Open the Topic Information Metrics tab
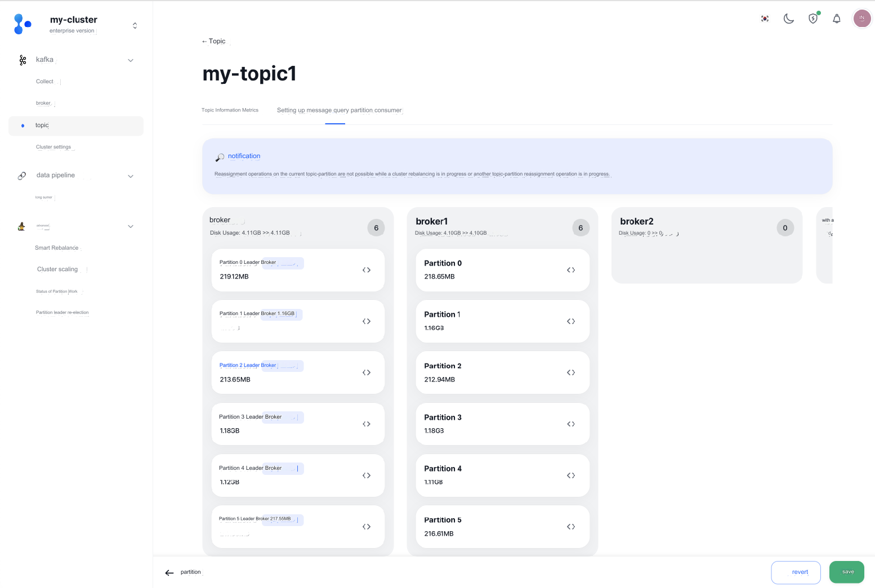The image size is (875, 588). (x=230, y=110)
